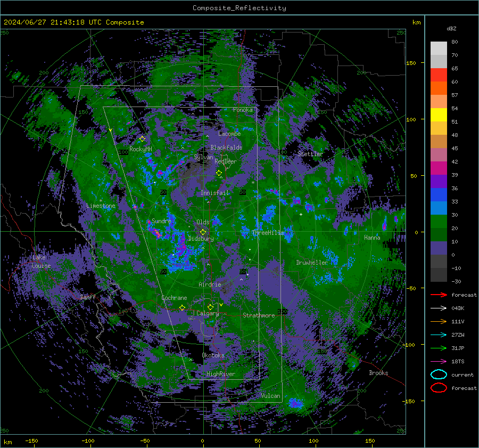This screenshot has height=448, width=479.
Task: Click the Drumheller label on the map
Action: 312,263
